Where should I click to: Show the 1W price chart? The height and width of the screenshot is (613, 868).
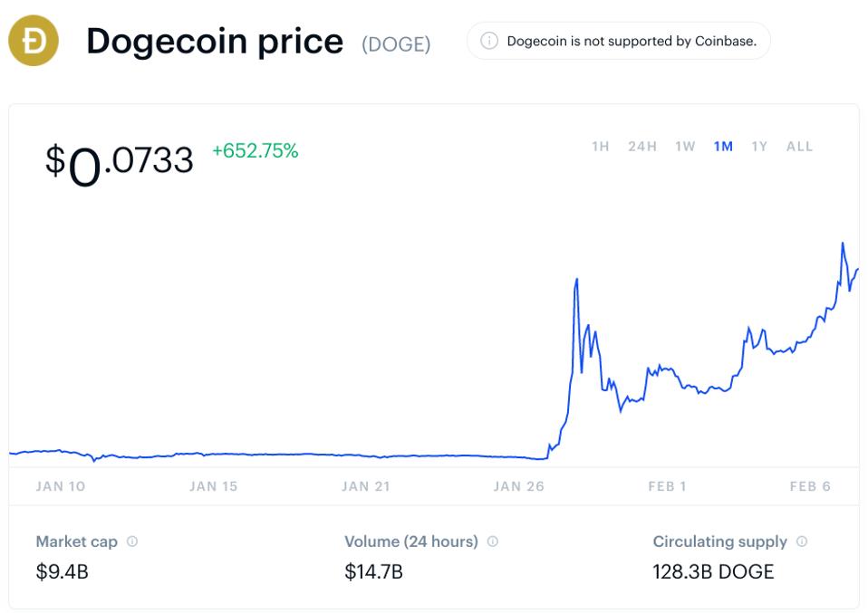(685, 147)
